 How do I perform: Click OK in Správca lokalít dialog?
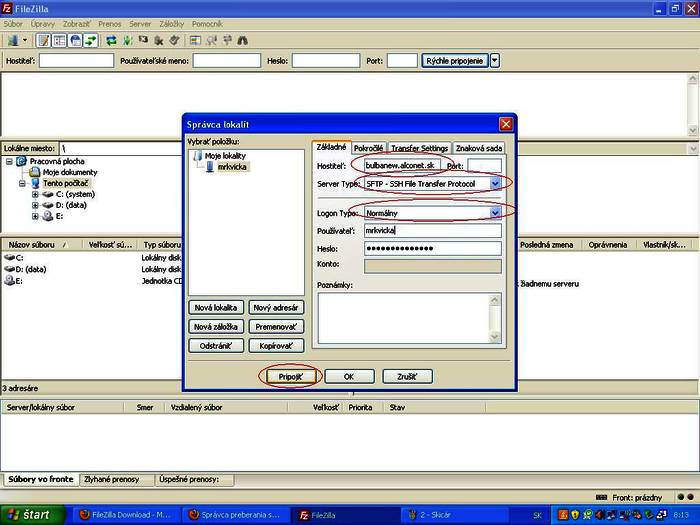tap(349, 376)
